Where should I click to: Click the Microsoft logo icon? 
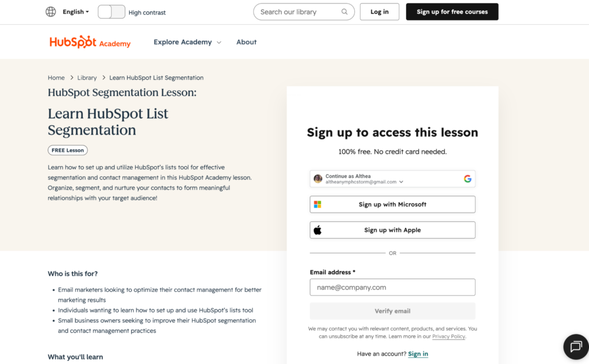point(318,204)
